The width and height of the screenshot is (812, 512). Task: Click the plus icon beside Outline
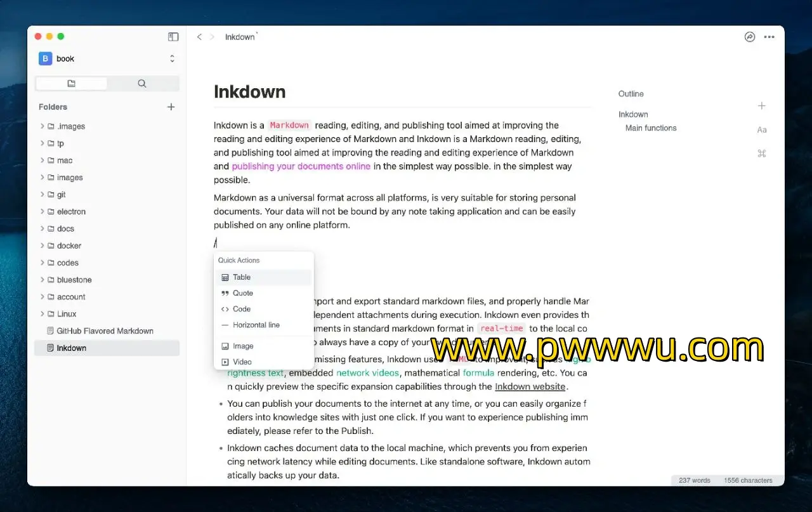click(x=762, y=106)
